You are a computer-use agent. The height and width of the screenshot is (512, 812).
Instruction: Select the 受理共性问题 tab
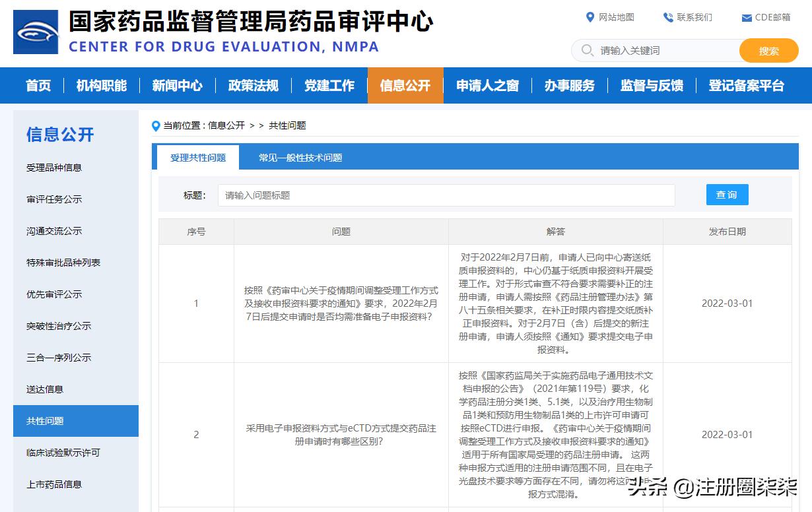coord(197,158)
